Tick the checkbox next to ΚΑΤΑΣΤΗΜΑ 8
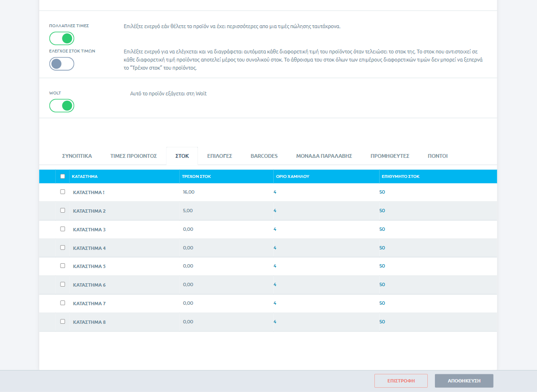The image size is (537, 392). [x=62, y=321]
